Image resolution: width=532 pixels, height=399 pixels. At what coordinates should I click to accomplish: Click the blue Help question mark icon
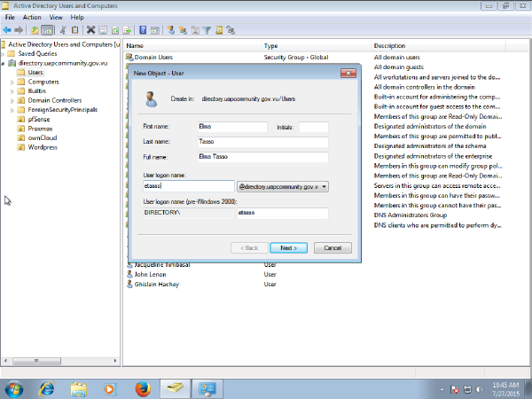coord(143,30)
